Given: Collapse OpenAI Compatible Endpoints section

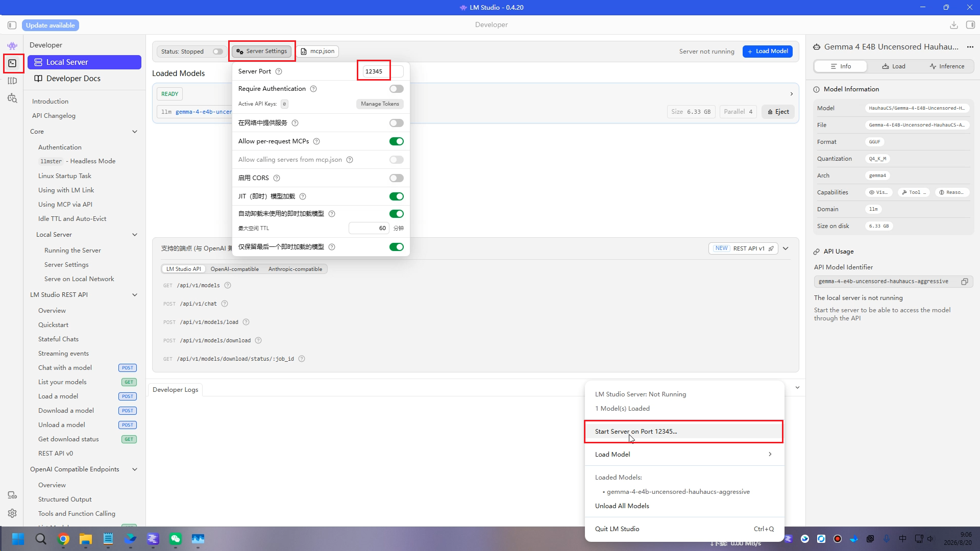Looking at the screenshot, I should [135, 469].
